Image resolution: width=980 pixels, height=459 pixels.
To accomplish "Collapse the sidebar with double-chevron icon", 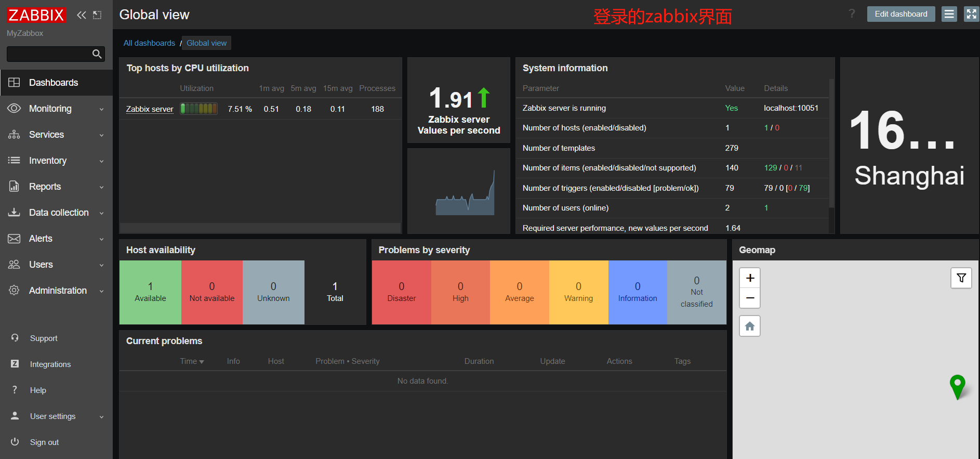I will [x=82, y=15].
